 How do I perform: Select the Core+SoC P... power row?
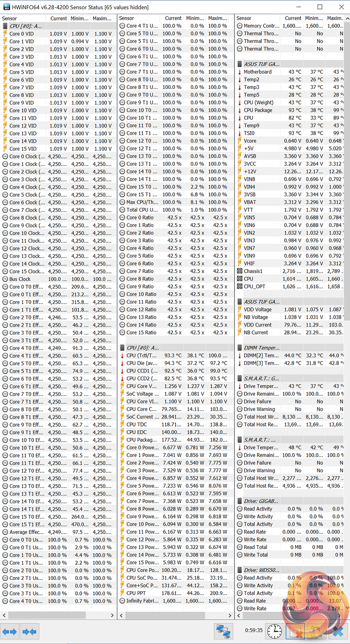click(175, 585)
